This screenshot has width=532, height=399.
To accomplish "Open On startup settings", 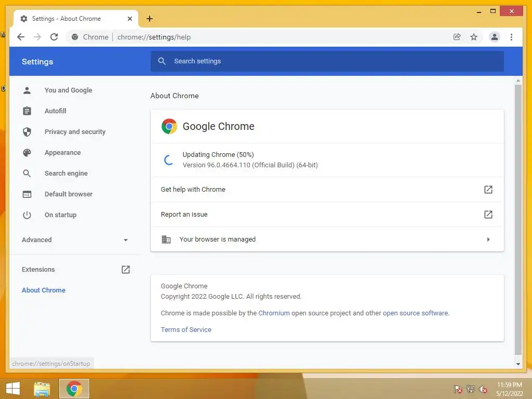I will point(60,215).
